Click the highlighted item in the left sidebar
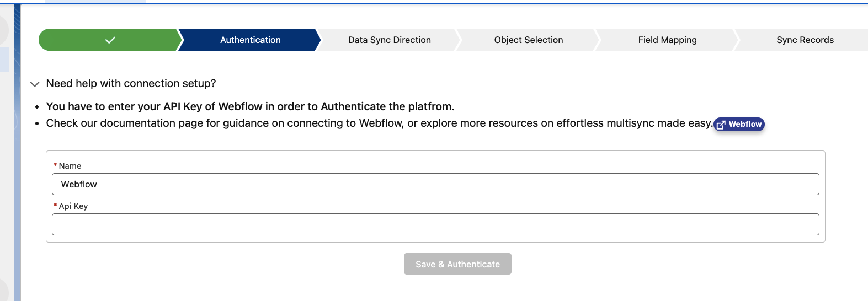The width and height of the screenshot is (868, 301). [4, 60]
